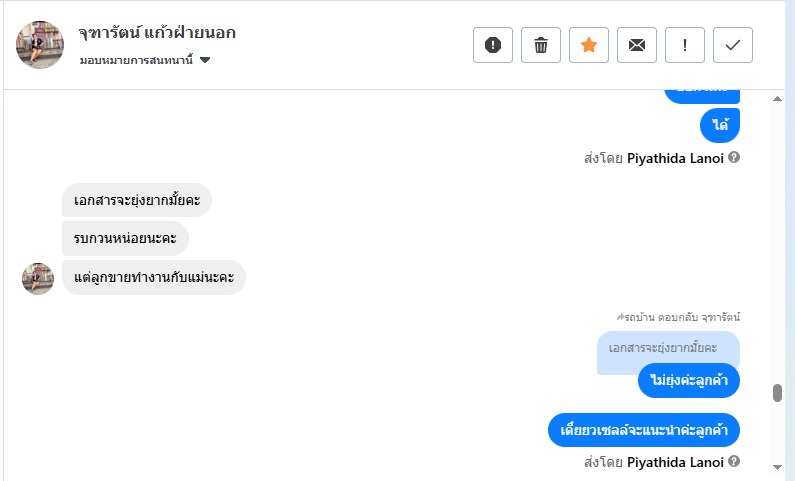Screen dimensions: 795x481
Task: Click the blue ได้ message bubble
Action: pyautogui.click(x=720, y=125)
